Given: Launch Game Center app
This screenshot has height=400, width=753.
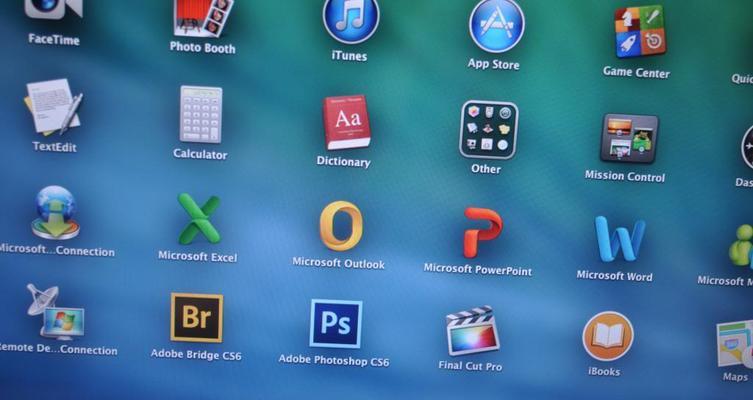Looking at the screenshot, I should [641, 32].
